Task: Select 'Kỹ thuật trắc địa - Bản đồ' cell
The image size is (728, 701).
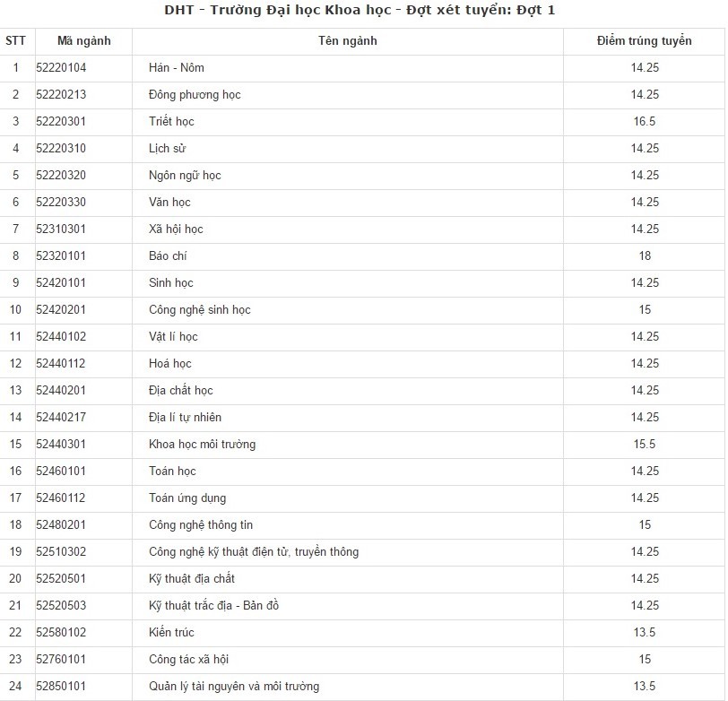Action: [x=214, y=606]
